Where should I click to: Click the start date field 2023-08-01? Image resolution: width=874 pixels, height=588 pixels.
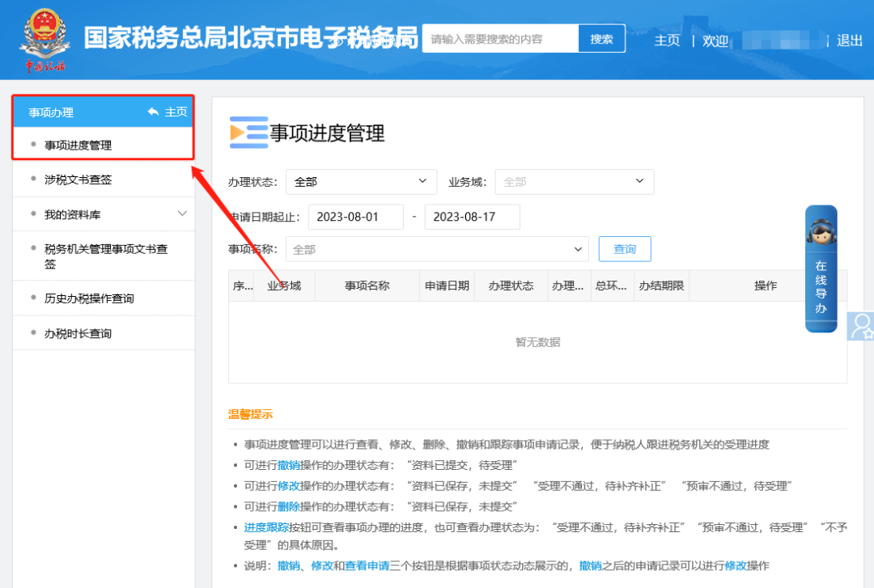(x=355, y=217)
